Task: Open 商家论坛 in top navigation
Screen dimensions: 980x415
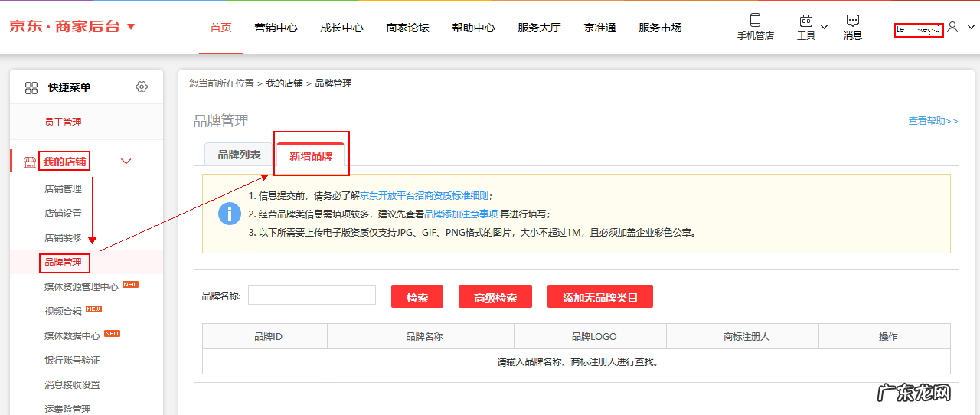Action: tap(407, 28)
